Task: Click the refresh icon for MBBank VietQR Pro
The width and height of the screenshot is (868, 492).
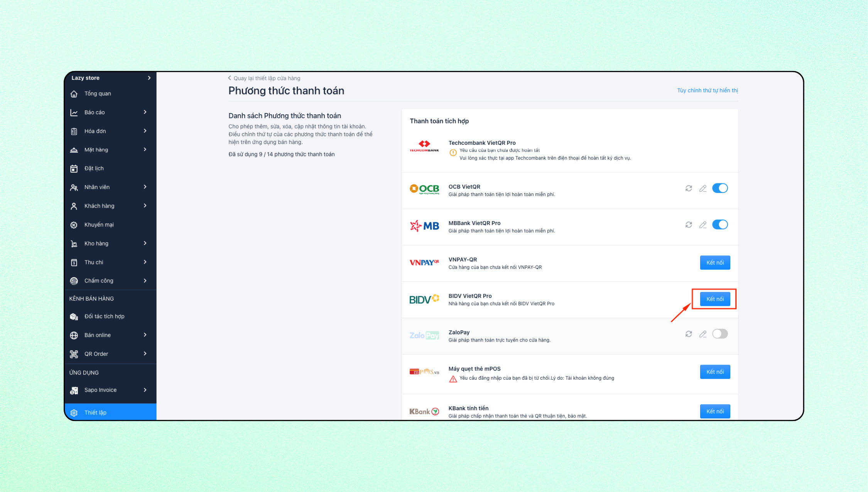Action: [689, 225]
